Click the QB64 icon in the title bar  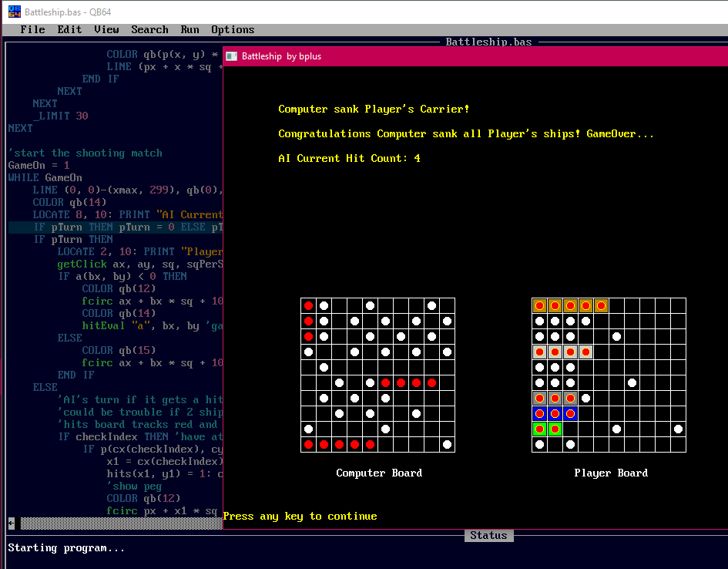pos(12,11)
